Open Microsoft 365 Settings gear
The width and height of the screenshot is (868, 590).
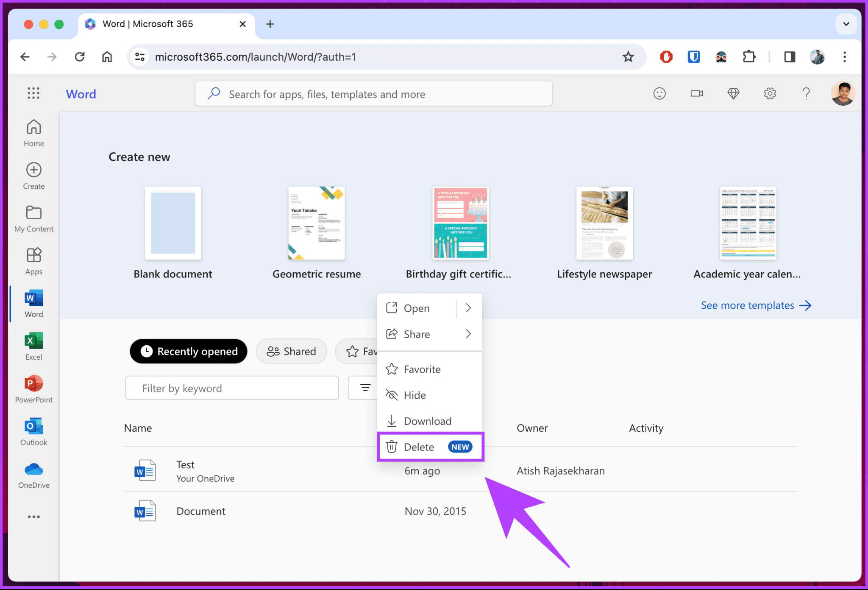click(x=770, y=93)
